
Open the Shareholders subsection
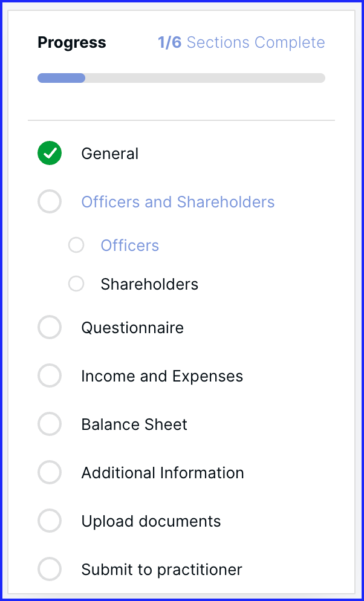click(149, 284)
